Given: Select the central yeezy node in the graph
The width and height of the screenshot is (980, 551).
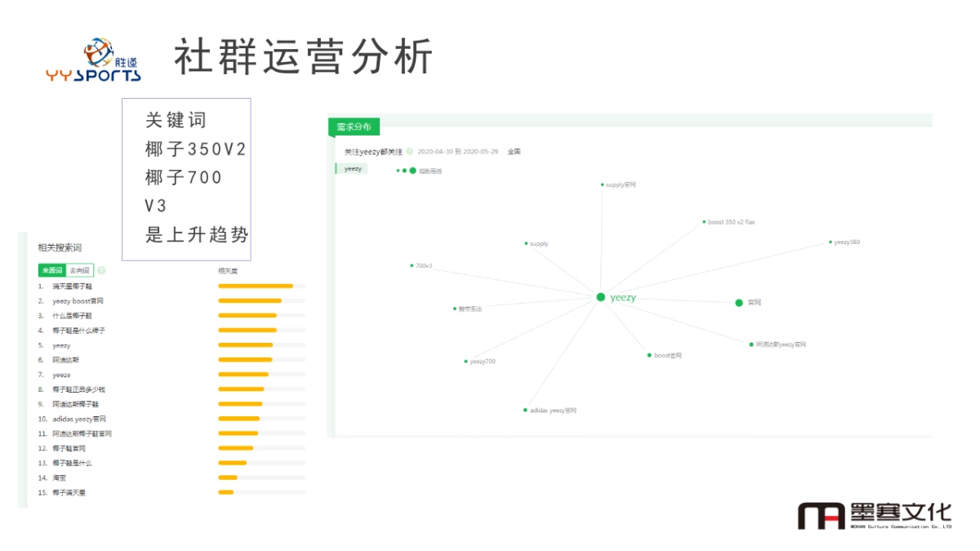Looking at the screenshot, I should (602, 298).
